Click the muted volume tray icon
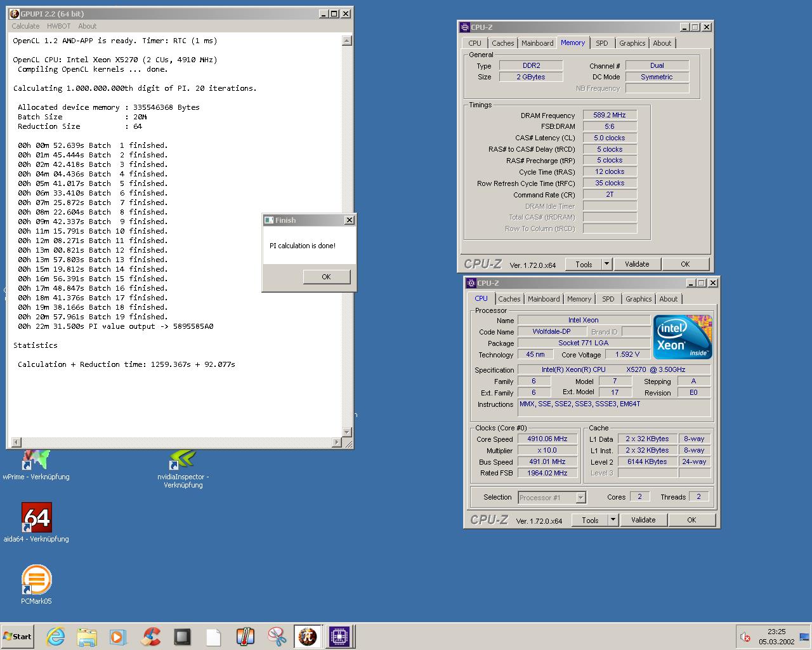The height and width of the screenshot is (650, 812). [x=745, y=637]
